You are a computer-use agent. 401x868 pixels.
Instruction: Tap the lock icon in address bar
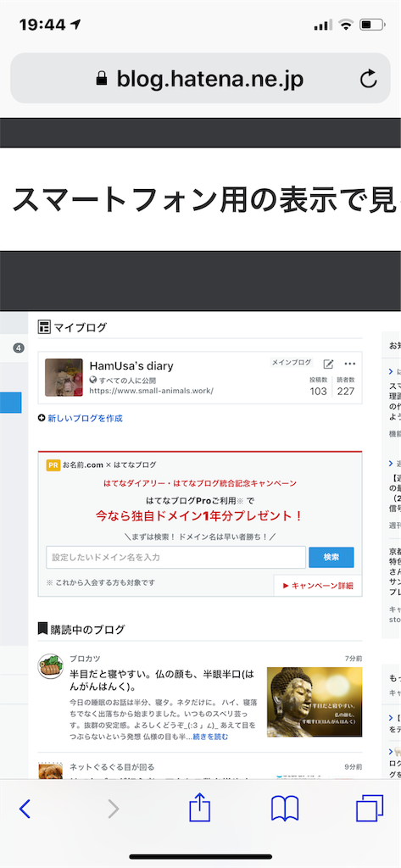pyautogui.click(x=102, y=79)
